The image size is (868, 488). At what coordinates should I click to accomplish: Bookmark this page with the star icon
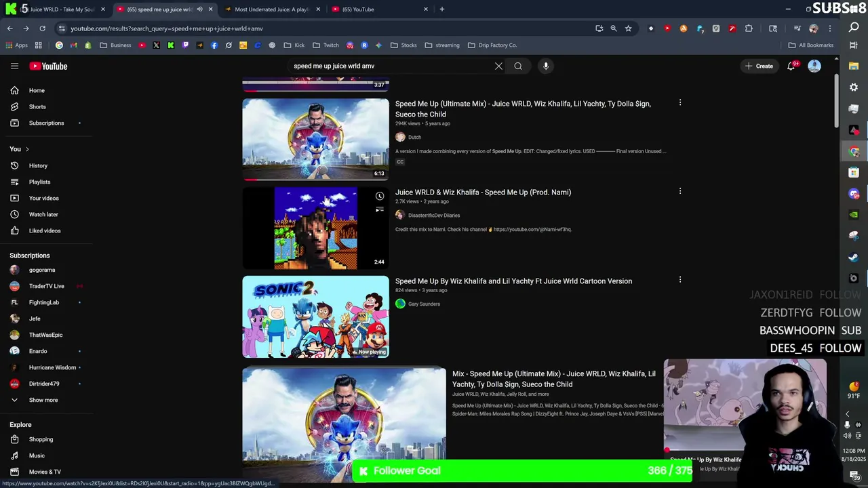629,28
